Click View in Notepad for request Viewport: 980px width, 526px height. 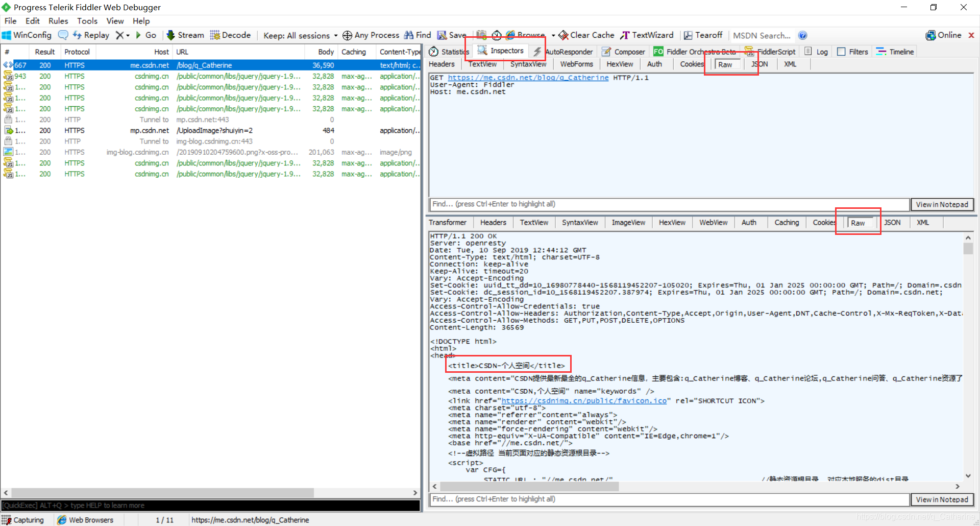pyautogui.click(x=942, y=204)
